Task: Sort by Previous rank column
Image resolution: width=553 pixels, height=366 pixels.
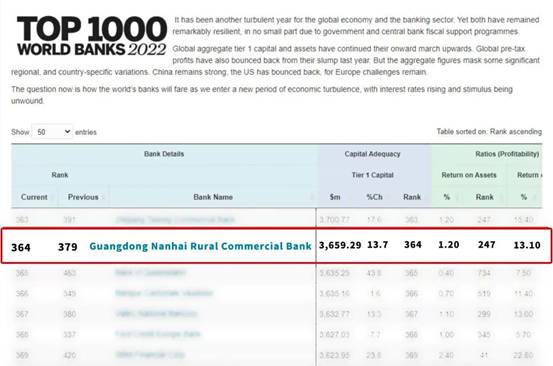Action: pos(83,197)
